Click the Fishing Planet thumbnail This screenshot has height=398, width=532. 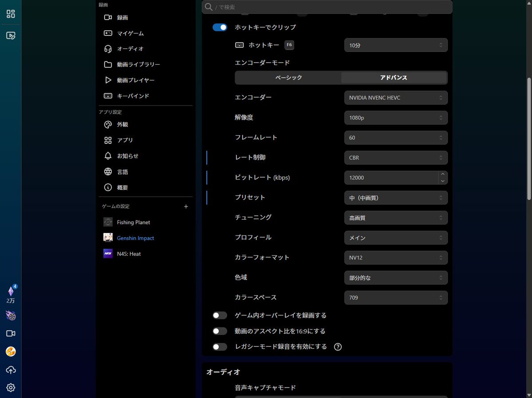[108, 222]
